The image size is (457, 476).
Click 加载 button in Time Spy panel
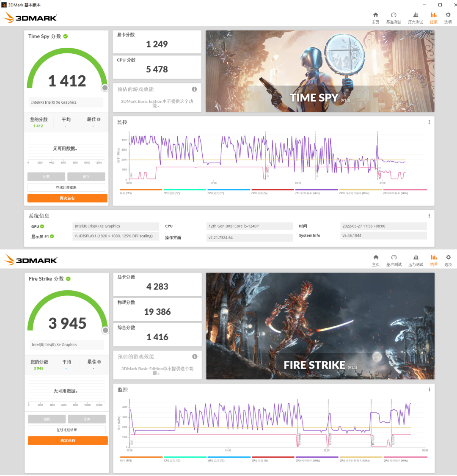click(x=46, y=177)
